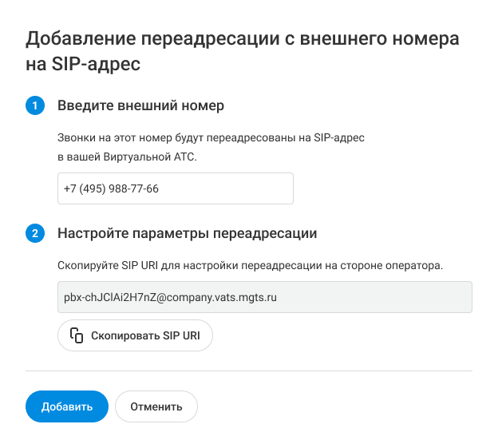Click the "pbx-chJClAi2H7nZ@company.vats.mgts.ru" address text

pos(170,296)
